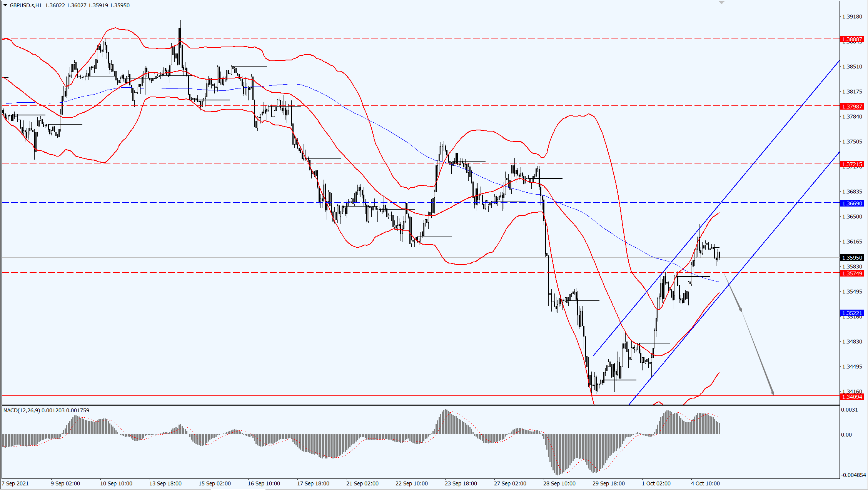This screenshot has height=490, width=868.
Task: Click the 16 Sep 10:00 time label
Action: coord(264,483)
